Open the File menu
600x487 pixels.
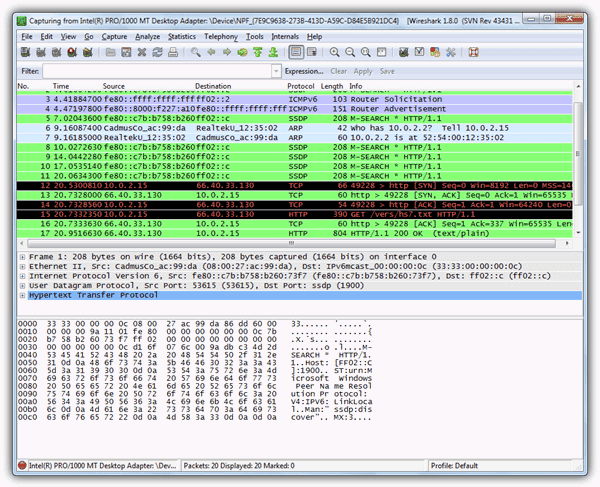(27, 36)
